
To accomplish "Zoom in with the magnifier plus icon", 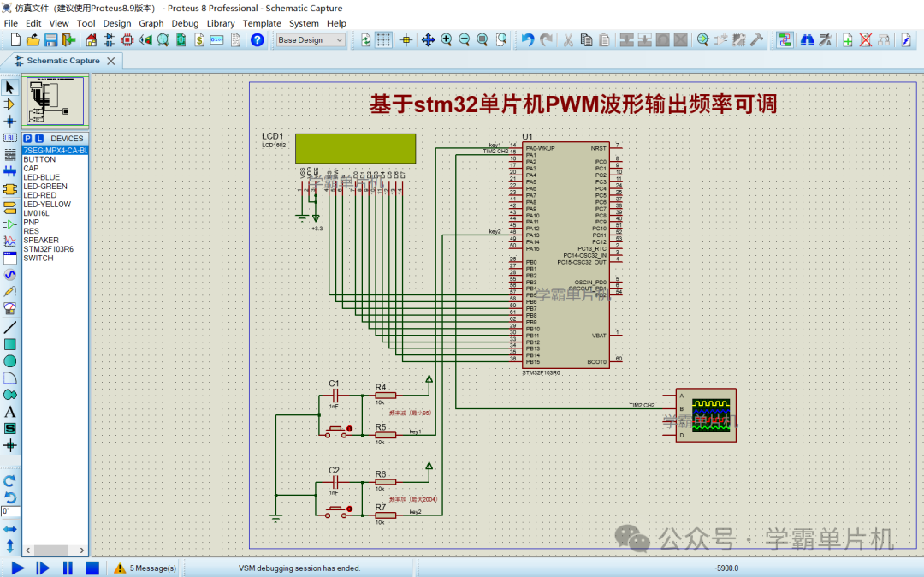I will (446, 39).
